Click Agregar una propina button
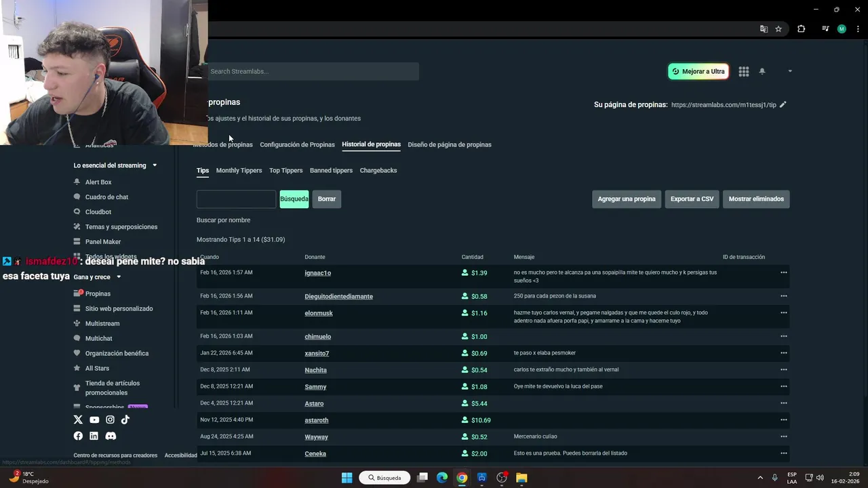The height and width of the screenshot is (488, 868). (627, 199)
